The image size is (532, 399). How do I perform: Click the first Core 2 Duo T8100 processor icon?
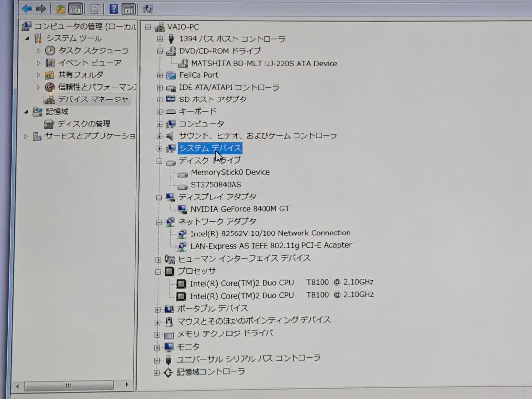point(181,283)
